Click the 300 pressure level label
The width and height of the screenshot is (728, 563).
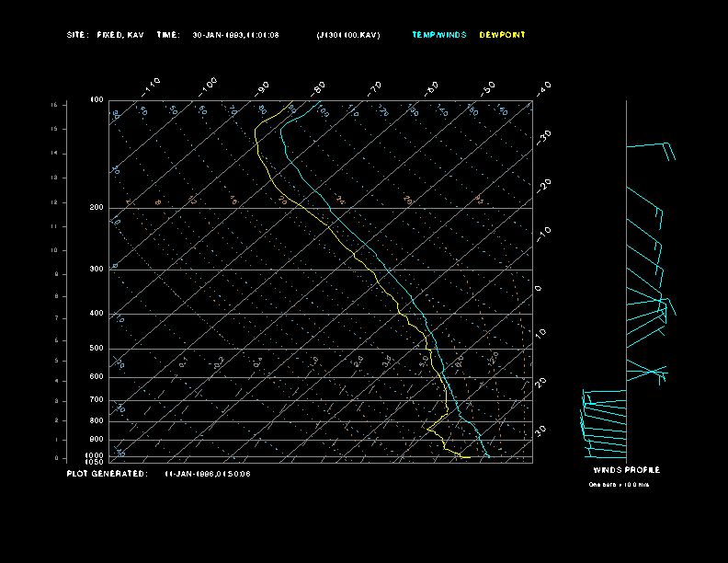[96, 270]
